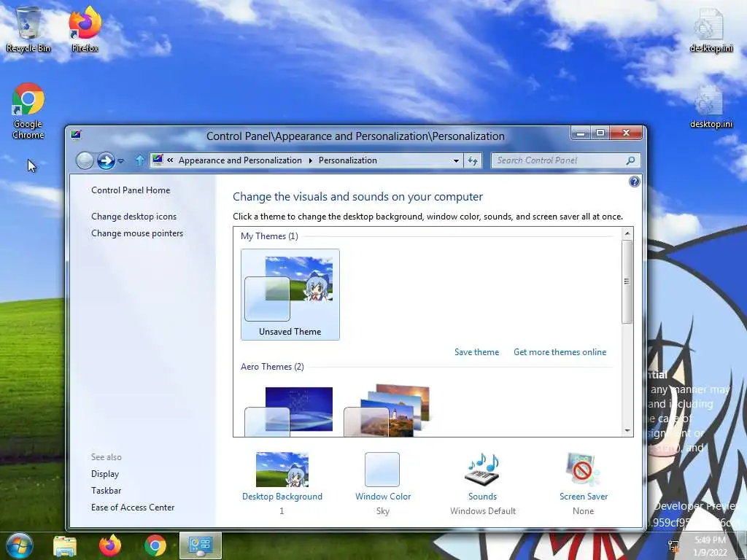Close the Personalization window
The height and width of the screenshot is (560, 747).
click(627, 133)
